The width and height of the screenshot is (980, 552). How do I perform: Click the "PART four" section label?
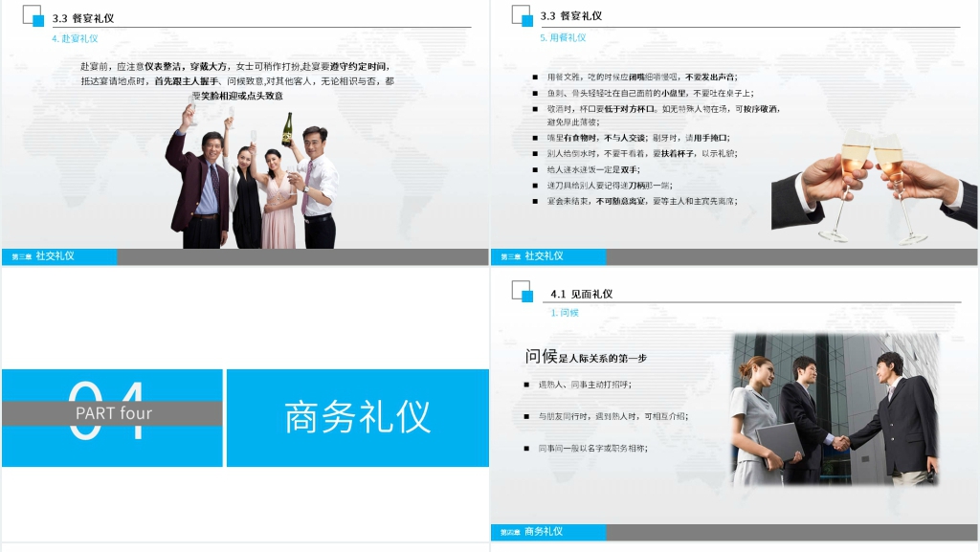tap(113, 414)
